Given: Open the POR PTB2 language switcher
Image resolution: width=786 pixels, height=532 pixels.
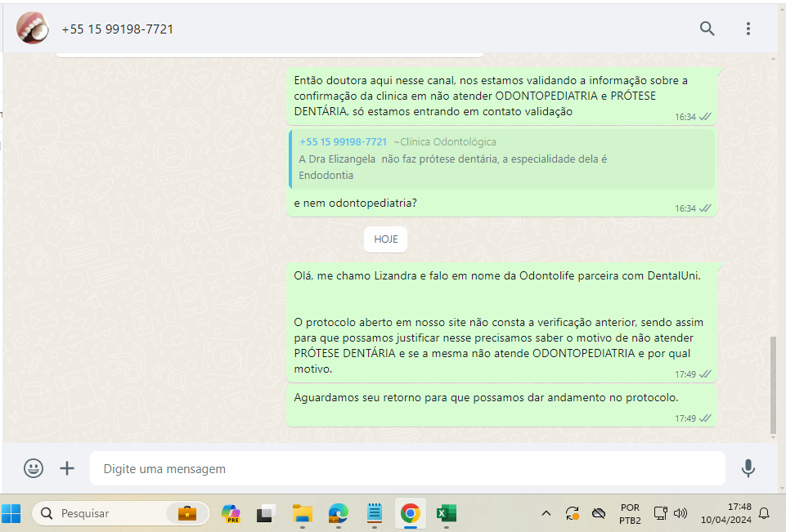Looking at the screenshot, I should click(x=630, y=513).
